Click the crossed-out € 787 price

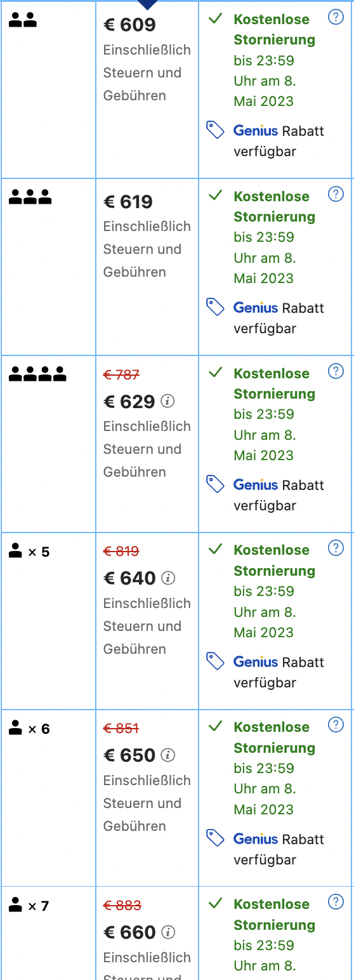tap(121, 374)
